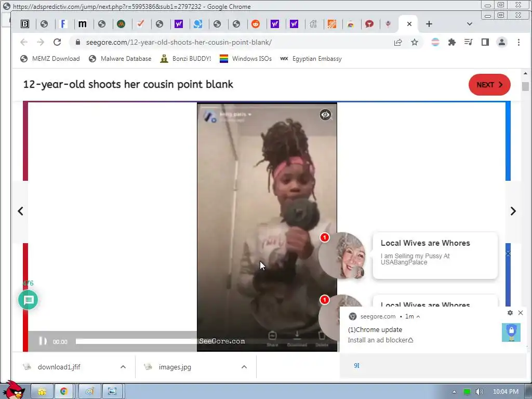
Task: Open notification settings gear icon
Action: 510,313
